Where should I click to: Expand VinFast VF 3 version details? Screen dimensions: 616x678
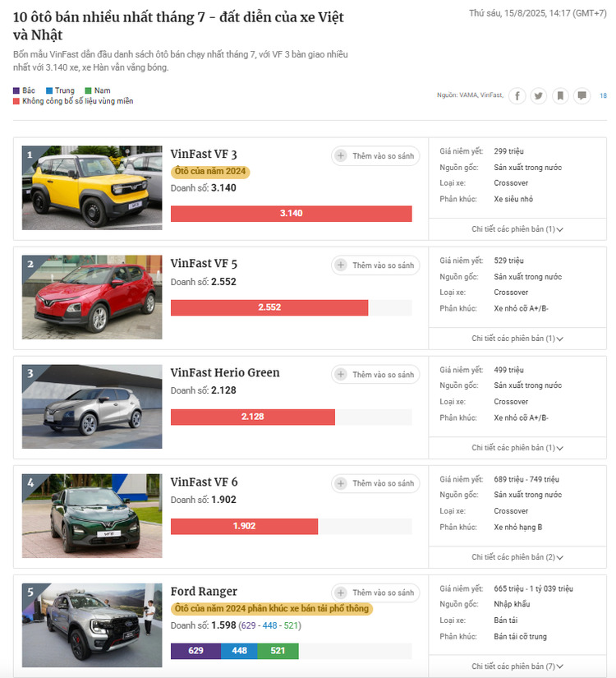coord(517,229)
